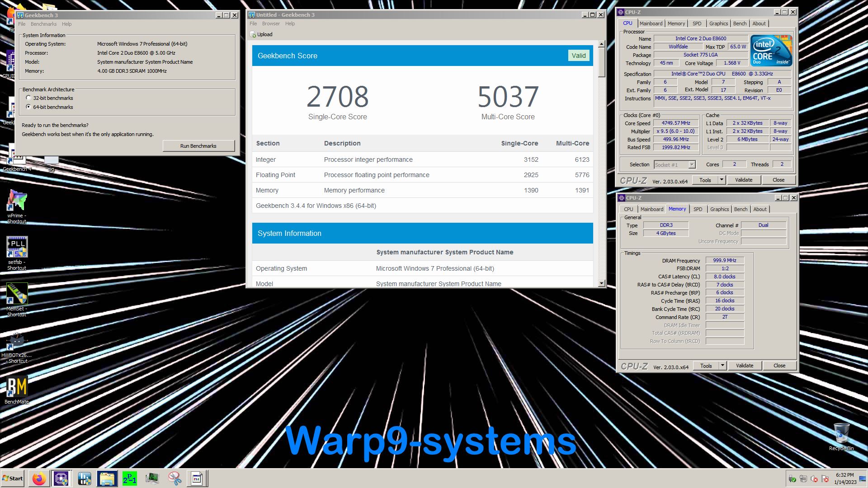Open Help menu in Geekbench 3 launcher
The image size is (868, 488).
click(x=66, y=24)
